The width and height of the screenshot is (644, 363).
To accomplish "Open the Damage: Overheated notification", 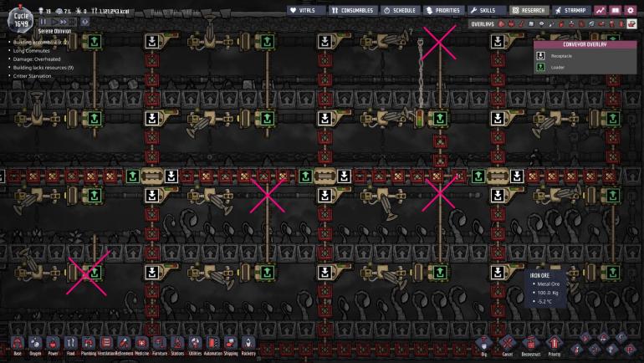I will pos(37,59).
